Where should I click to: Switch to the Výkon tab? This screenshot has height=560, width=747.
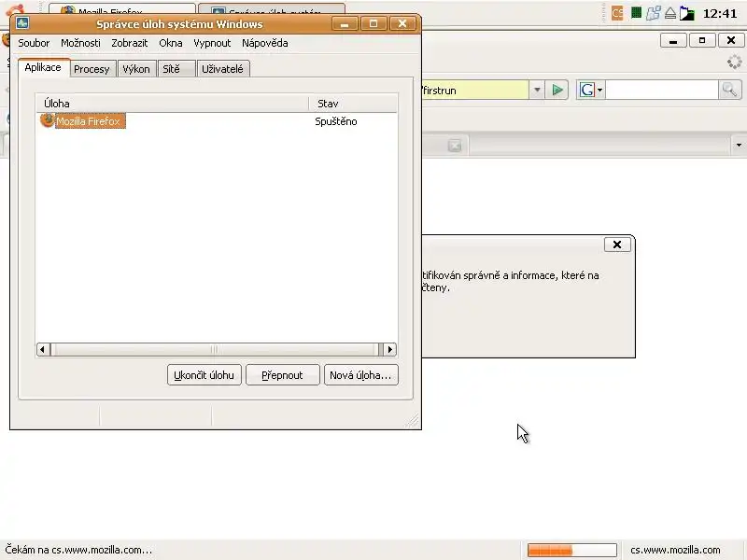coord(136,69)
